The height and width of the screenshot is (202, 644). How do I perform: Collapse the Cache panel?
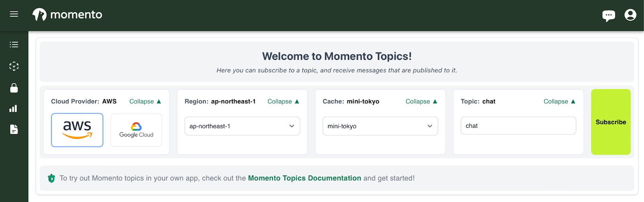click(421, 102)
